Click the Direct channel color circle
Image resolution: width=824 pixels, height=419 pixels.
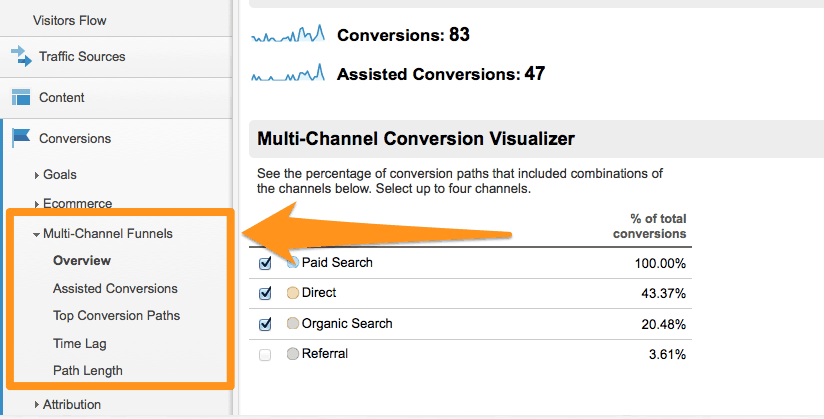click(x=293, y=293)
